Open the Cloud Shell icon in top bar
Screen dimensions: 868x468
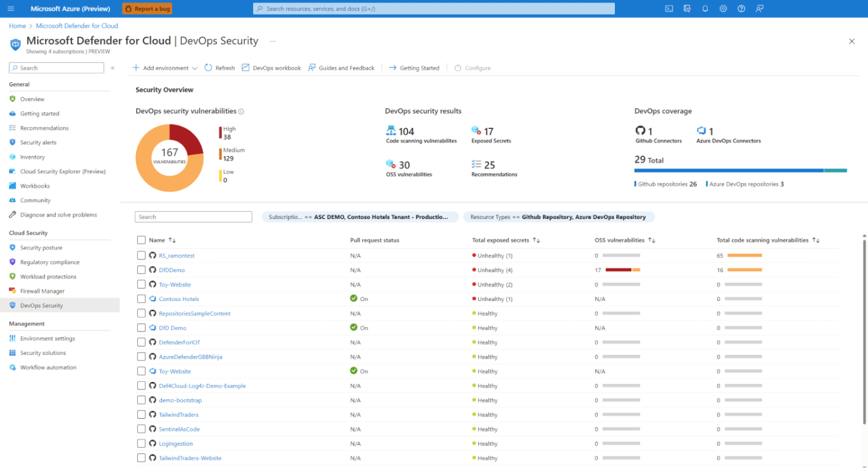[669, 9]
